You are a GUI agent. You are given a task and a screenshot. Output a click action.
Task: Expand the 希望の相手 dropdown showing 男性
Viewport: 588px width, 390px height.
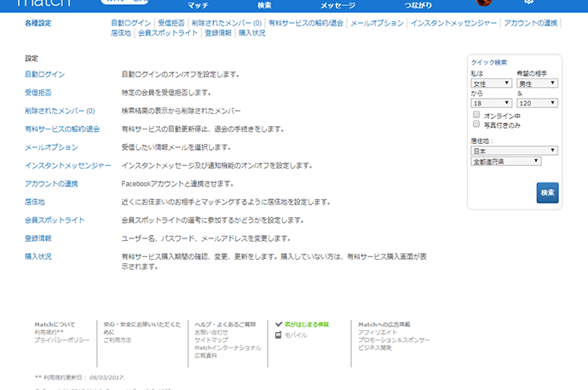(537, 83)
